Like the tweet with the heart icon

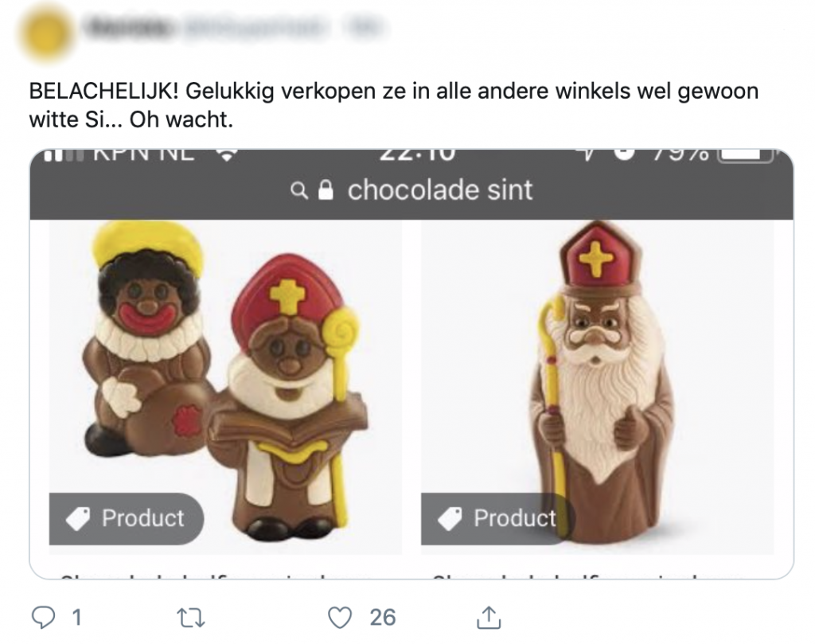[x=341, y=616]
